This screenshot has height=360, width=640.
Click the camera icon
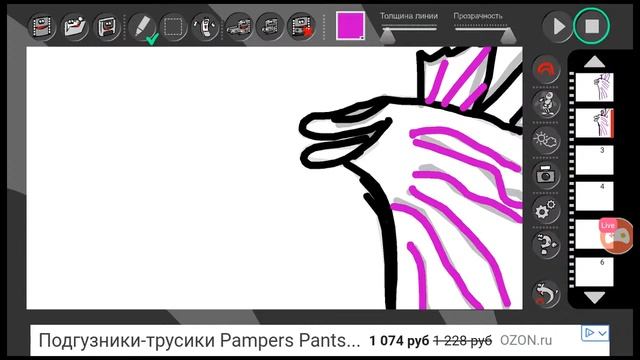pyautogui.click(x=546, y=175)
